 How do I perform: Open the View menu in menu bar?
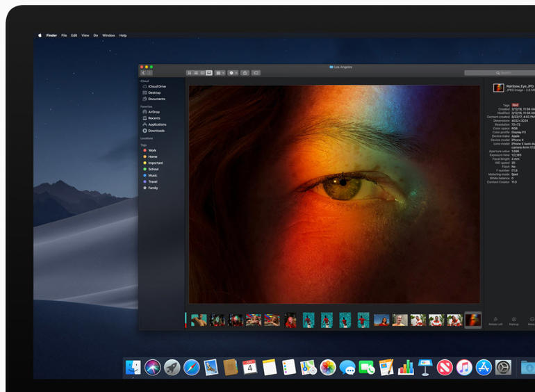pos(85,35)
